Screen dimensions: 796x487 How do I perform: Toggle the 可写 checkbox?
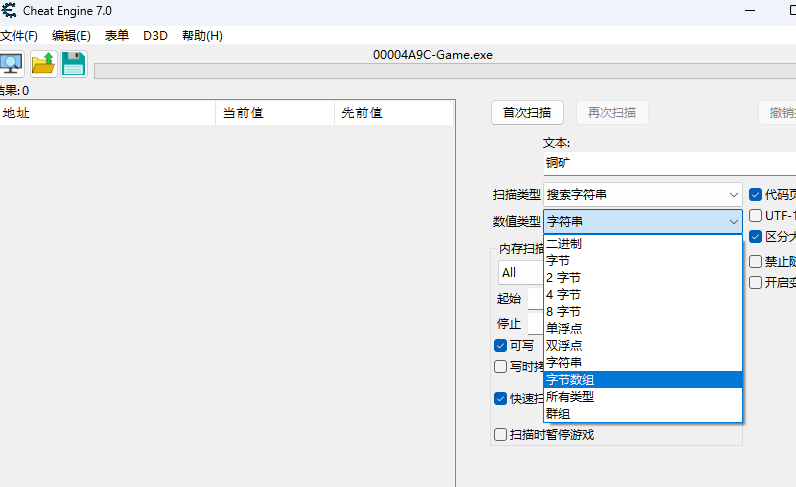tap(501, 346)
